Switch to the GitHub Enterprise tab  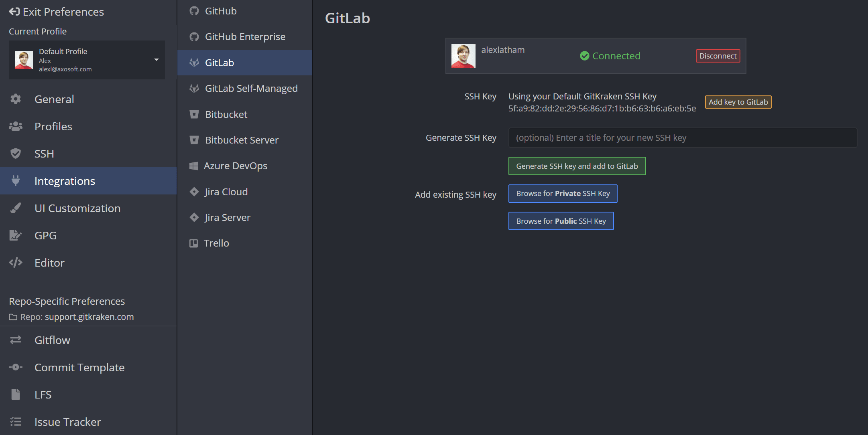(245, 36)
